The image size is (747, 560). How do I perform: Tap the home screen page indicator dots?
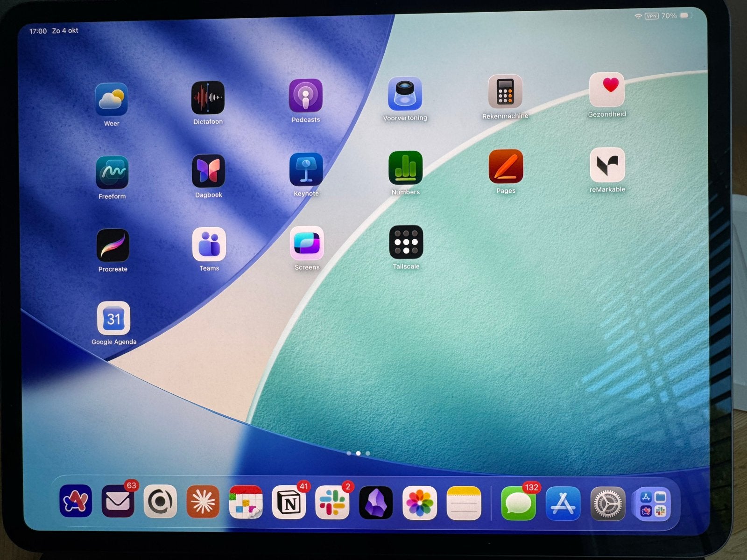358,453
